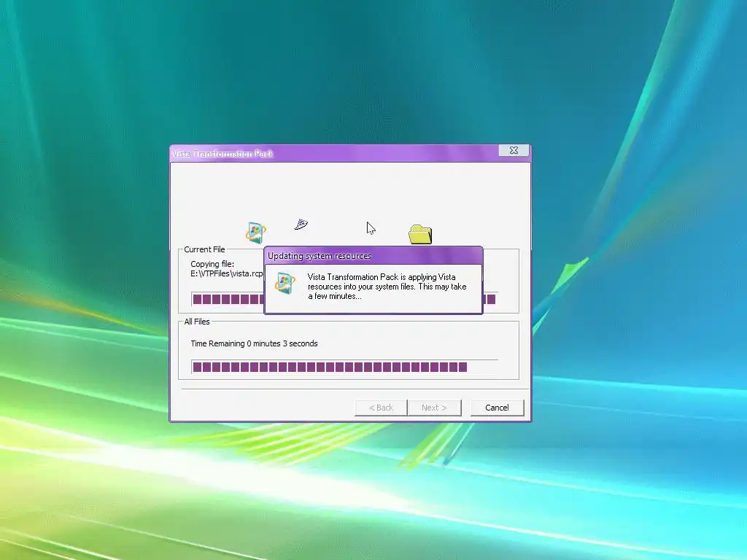Click the applying Vista resources message text
Screen dimensions: 747x560
[387, 286]
